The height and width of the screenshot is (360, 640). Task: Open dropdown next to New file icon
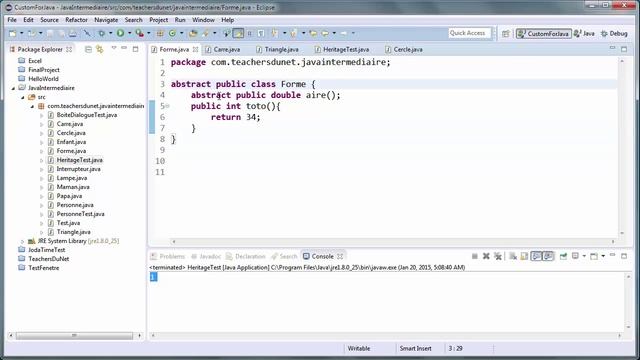click(22, 33)
